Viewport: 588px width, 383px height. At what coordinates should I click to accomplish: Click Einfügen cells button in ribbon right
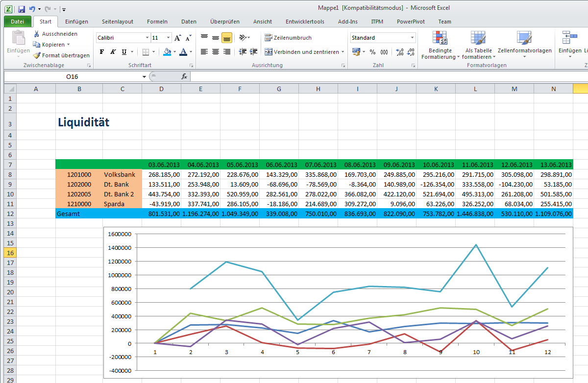(570, 45)
